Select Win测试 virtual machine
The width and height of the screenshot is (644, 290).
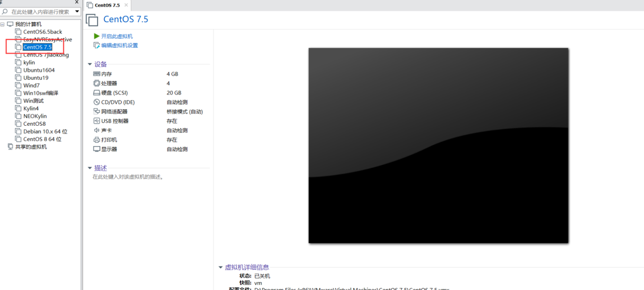tap(33, 101)
